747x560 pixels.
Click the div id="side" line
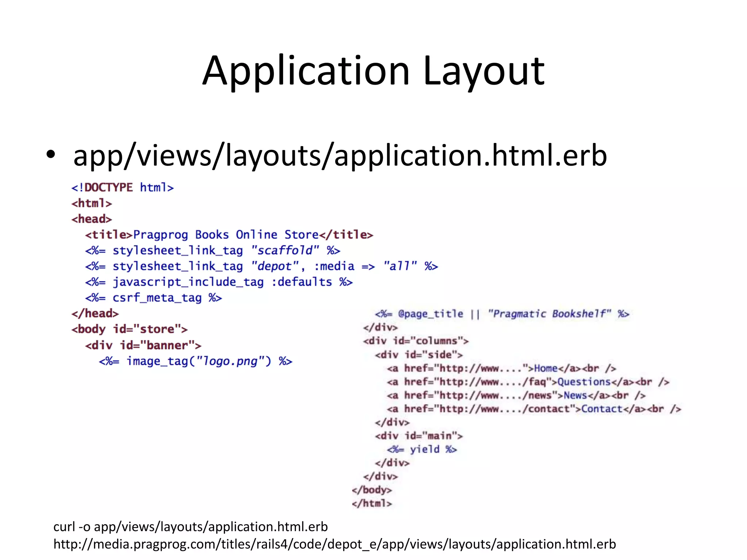point(419,355)
